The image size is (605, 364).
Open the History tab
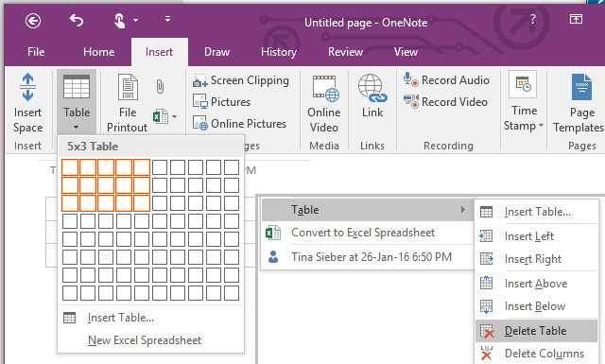point(279,52)
